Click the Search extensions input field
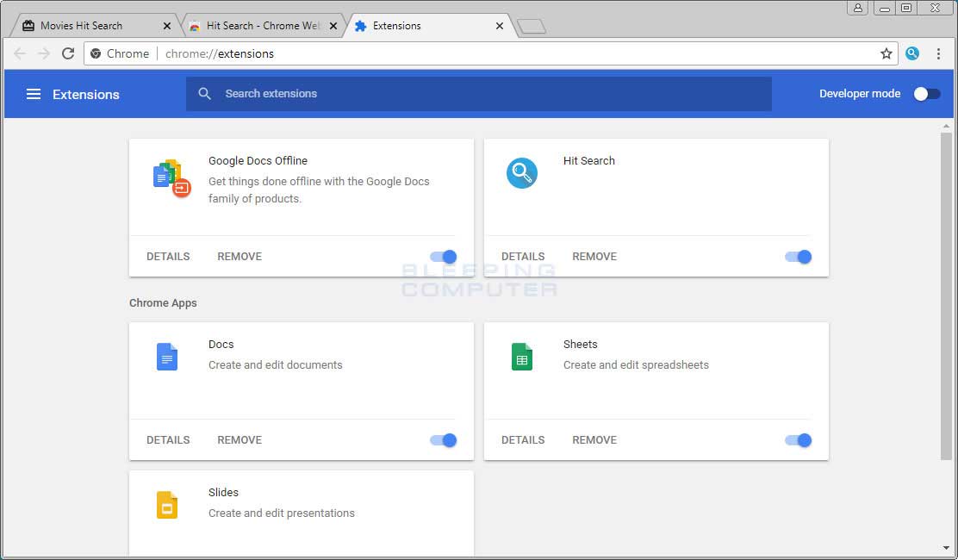 (x=479, y=93)
